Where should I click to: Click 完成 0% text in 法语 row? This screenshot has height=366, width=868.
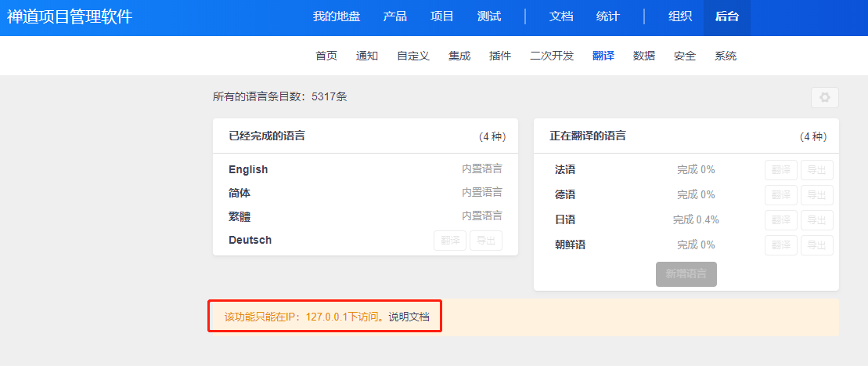(696, 170)
